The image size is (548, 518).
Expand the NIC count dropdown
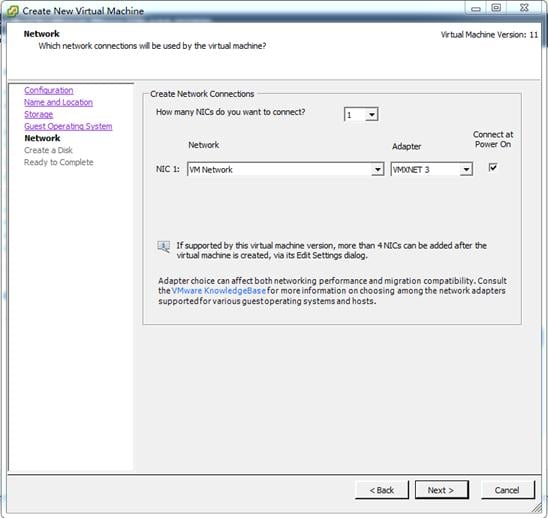tap(372, 115)
